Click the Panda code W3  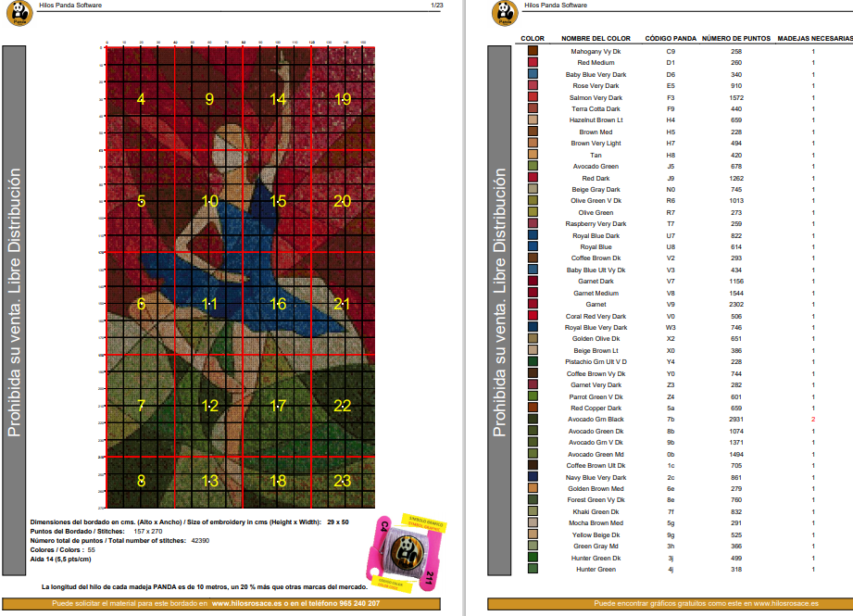(x=671, y=328)
